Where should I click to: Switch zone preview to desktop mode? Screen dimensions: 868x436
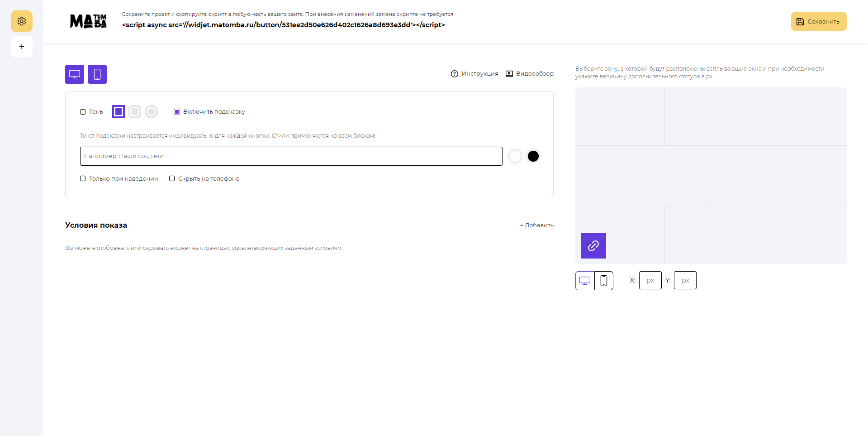(585, 281)
